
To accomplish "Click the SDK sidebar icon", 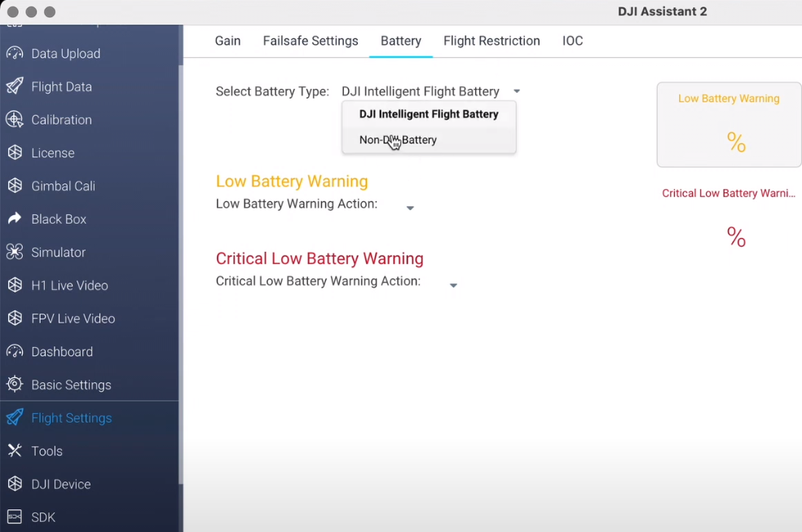I will tap(15, 517).
